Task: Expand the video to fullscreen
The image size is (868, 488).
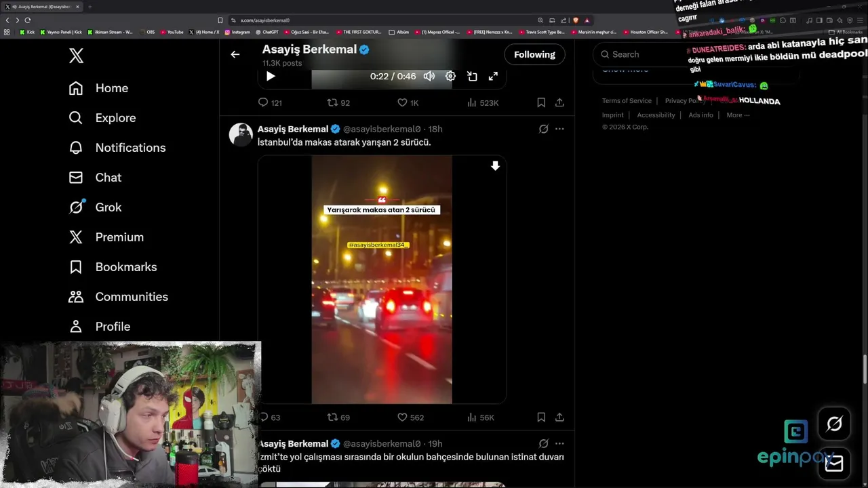Action: 493,76
